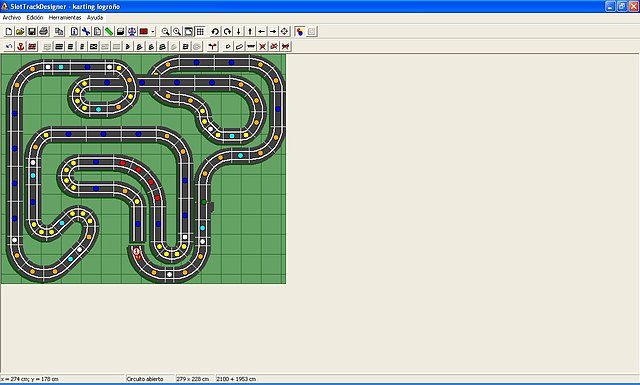Click the anchor tool icon
The width and height of the screenshot is (640, 385).
[20, 47]
